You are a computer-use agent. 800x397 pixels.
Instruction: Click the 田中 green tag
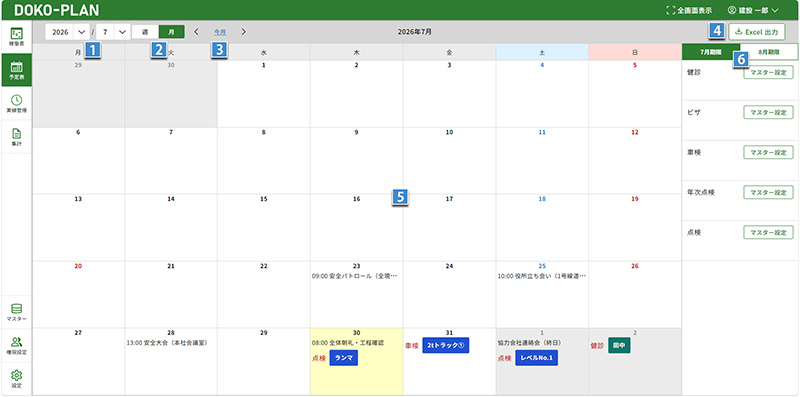click(x=619, y=345)
